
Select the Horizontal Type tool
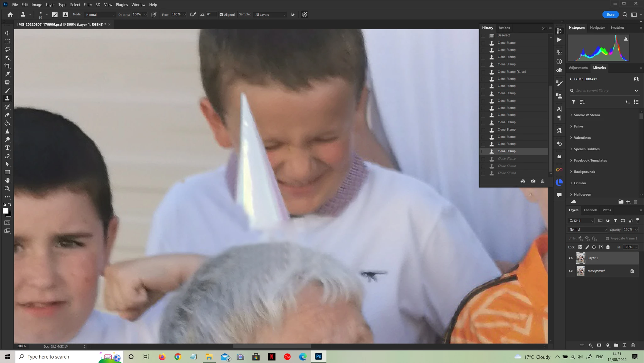(7, 148)
